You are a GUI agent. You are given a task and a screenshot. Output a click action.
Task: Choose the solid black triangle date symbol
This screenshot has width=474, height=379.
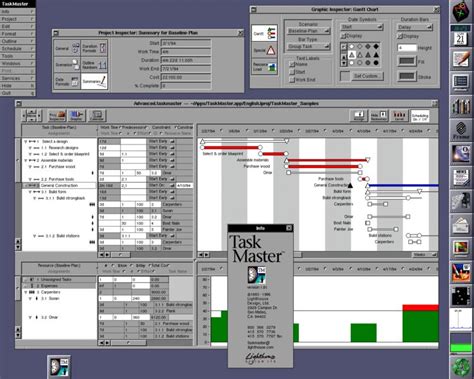(376, 55)
